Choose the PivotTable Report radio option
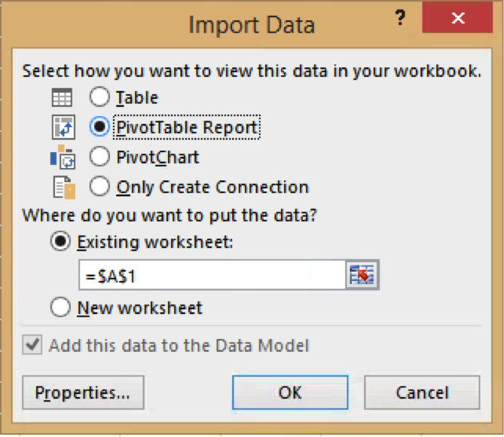Viewport: 504px width, 437px height. 99,127
